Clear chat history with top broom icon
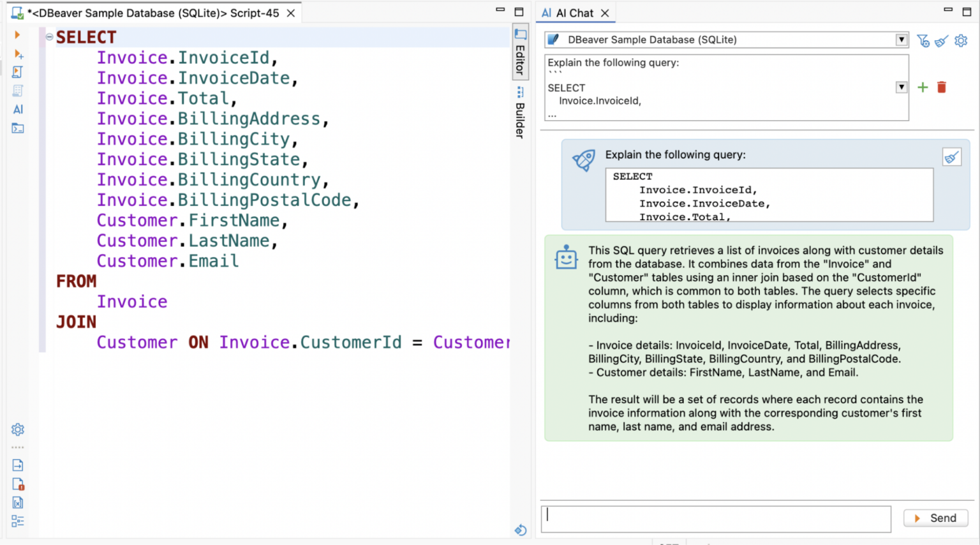980x545 pixels. pos(941,41)
